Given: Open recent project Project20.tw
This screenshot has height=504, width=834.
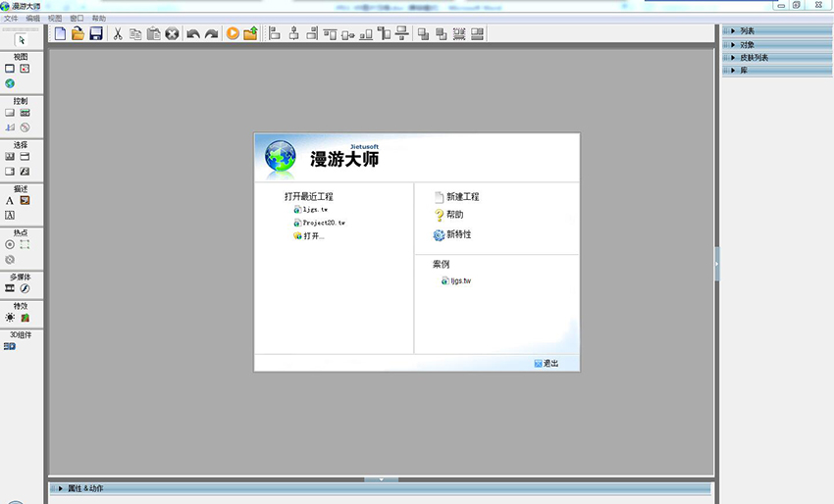Looking at the screenshot, I should [323, 223].
